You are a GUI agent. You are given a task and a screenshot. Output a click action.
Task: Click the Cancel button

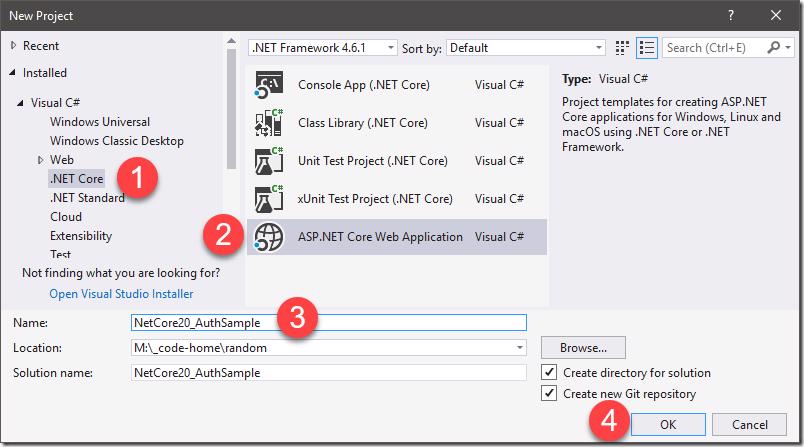pyautogui.click(x=749, y=424)
